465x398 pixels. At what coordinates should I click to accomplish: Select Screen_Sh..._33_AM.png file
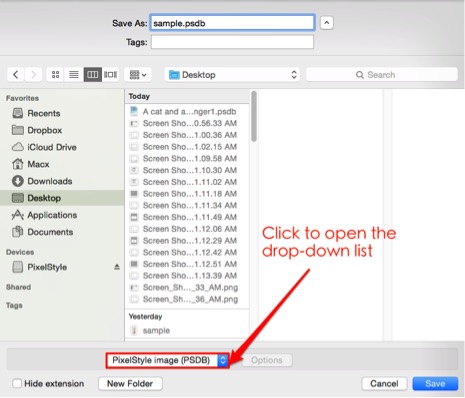(x=187, y=287)
